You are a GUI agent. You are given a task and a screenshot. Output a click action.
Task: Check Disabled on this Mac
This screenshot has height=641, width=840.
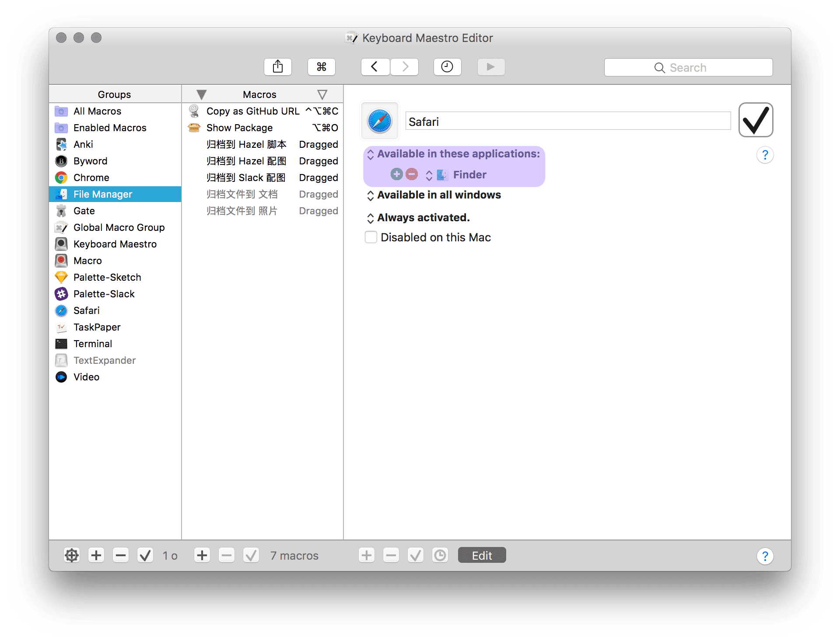click(x=371, y=237)
